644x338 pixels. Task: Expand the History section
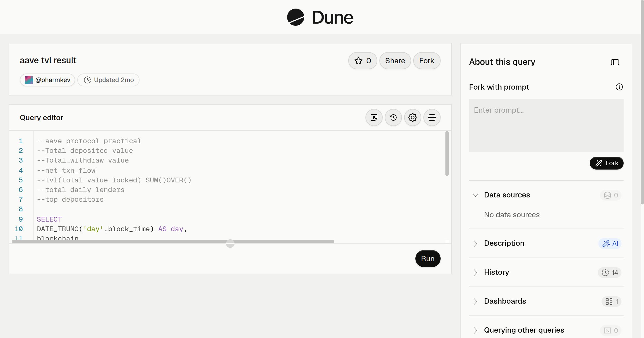pyautogui.click(x=475, y=272)
